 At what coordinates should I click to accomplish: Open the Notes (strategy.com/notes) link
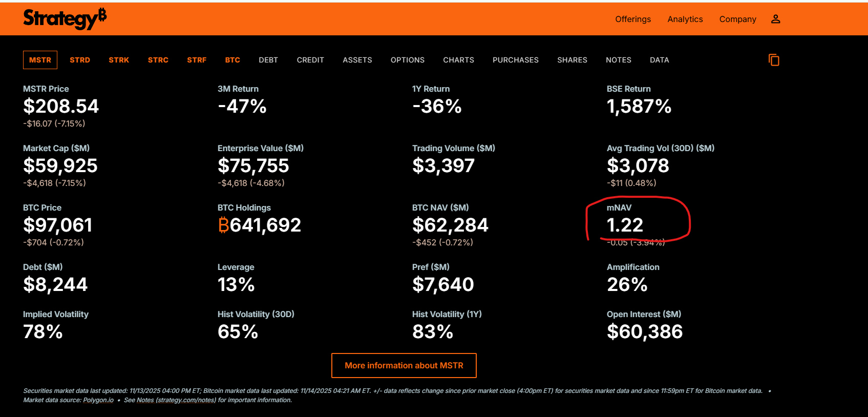click(x=176, y=400)
